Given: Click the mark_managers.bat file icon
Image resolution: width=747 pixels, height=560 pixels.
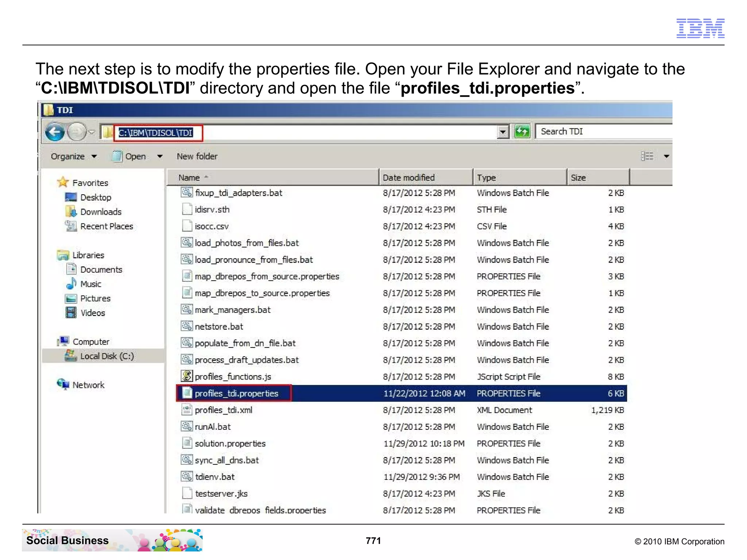Looking at the screenshot, I should tap(187, 309).
